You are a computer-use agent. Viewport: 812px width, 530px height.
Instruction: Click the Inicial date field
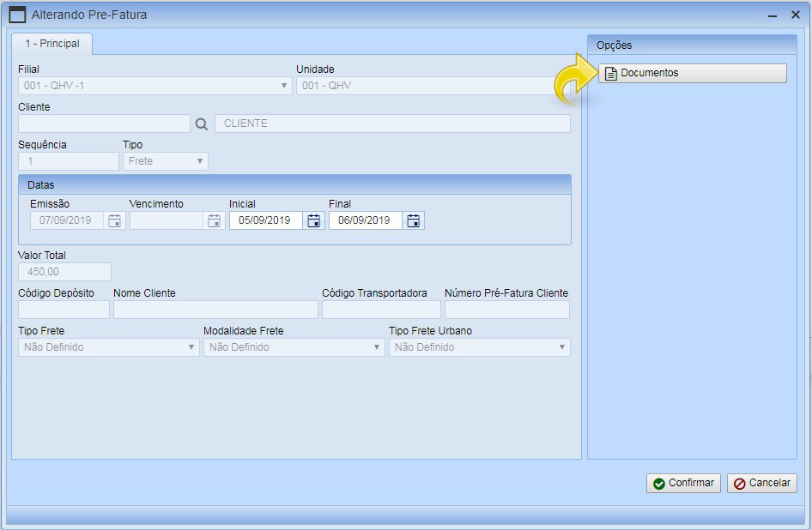tap(265, 220)
